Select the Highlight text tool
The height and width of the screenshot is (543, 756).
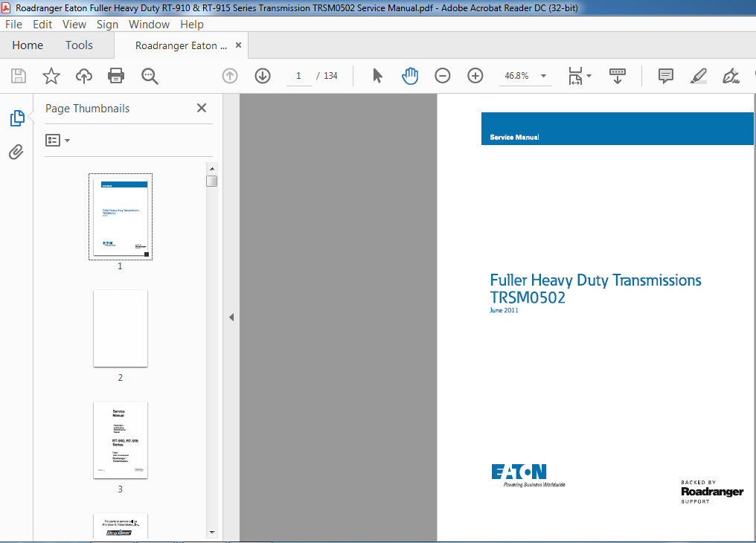click(x=698, y=76)
